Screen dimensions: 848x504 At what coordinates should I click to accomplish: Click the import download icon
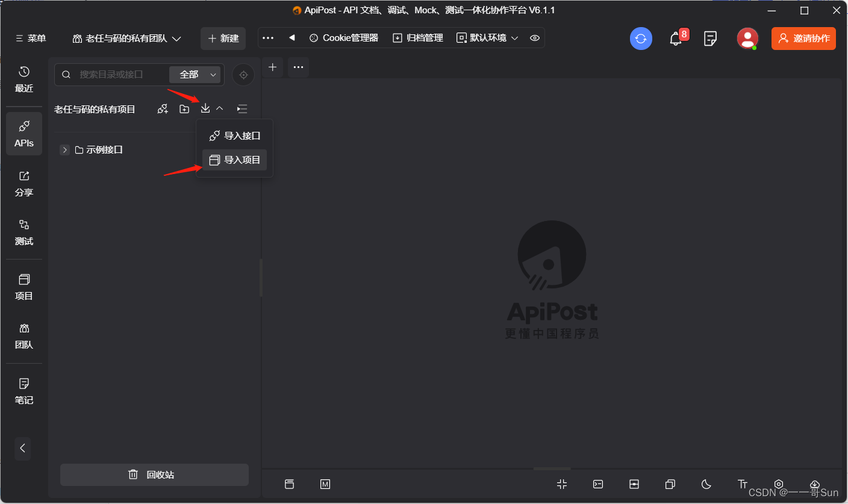point(205,108)
